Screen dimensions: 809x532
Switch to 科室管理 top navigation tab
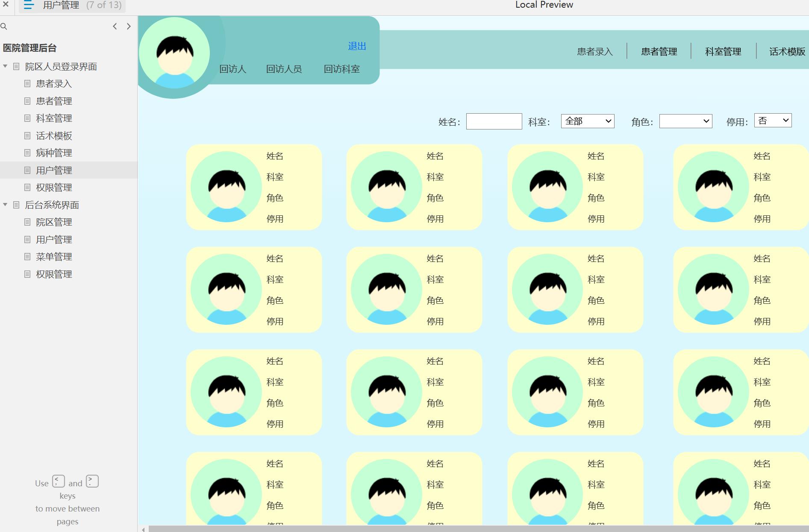[x=723, y=51]
